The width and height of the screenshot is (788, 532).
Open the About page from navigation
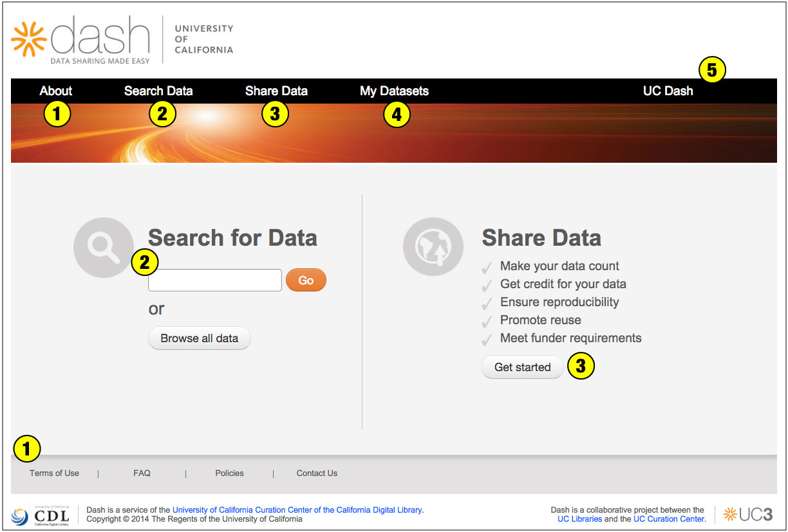[55, 91]
